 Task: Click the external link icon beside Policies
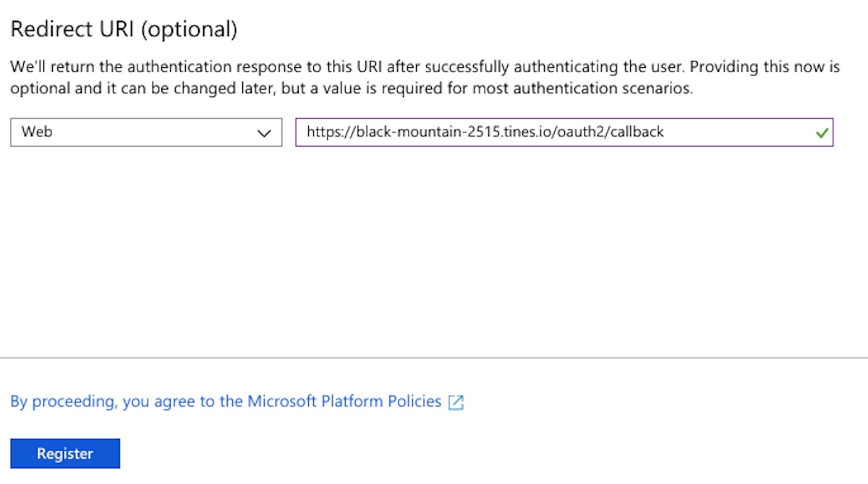point(456,403)
